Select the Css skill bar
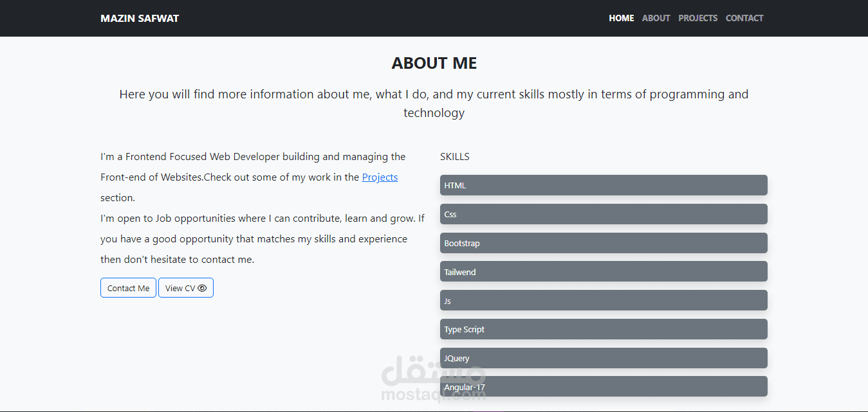Image resolution: width=868 pixels, height=412 pixels. point(604,214)
